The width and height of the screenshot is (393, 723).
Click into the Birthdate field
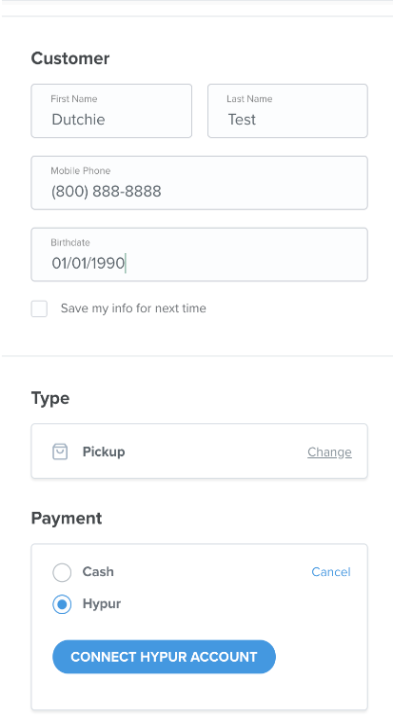[199, 254]
